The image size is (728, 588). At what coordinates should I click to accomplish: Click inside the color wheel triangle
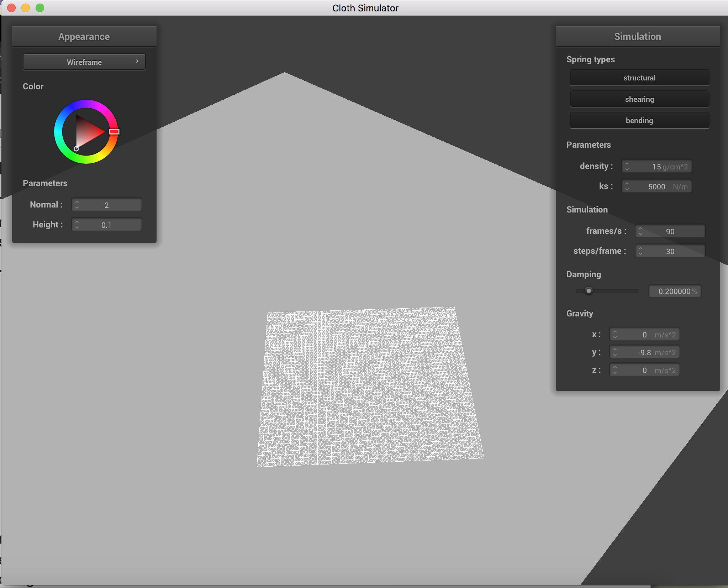click(87, 132)
